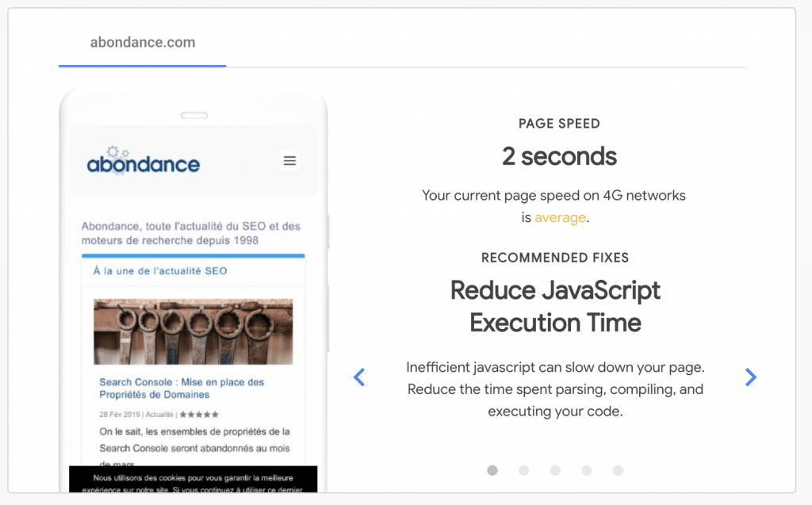
Task: Select the third carousel dot
Action: (x=555, y=470)
